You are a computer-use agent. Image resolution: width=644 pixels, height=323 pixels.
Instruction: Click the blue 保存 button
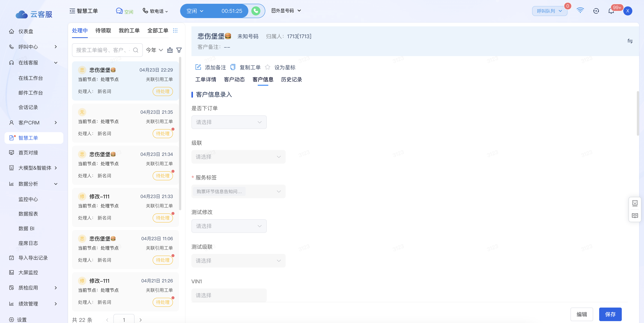[610, 314]
